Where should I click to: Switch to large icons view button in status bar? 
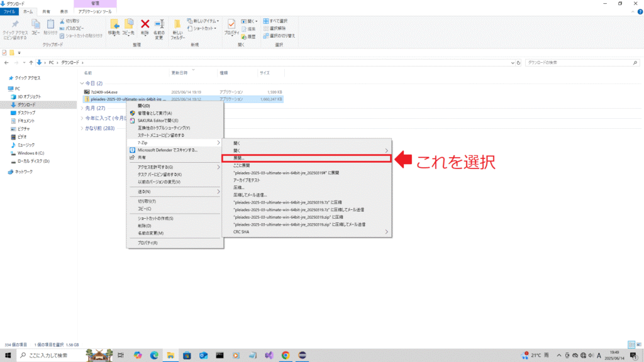coord(639,345)
